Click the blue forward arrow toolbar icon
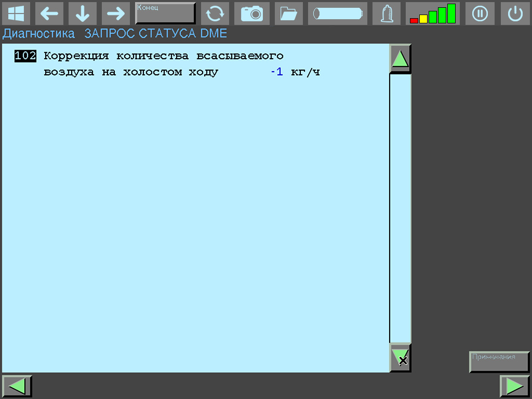This screenshot has width=532, height=399. coord(115,13)
